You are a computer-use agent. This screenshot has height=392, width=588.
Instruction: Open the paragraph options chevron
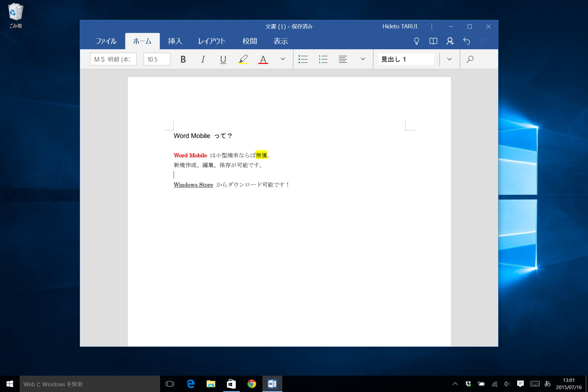[x=362, y=59]
